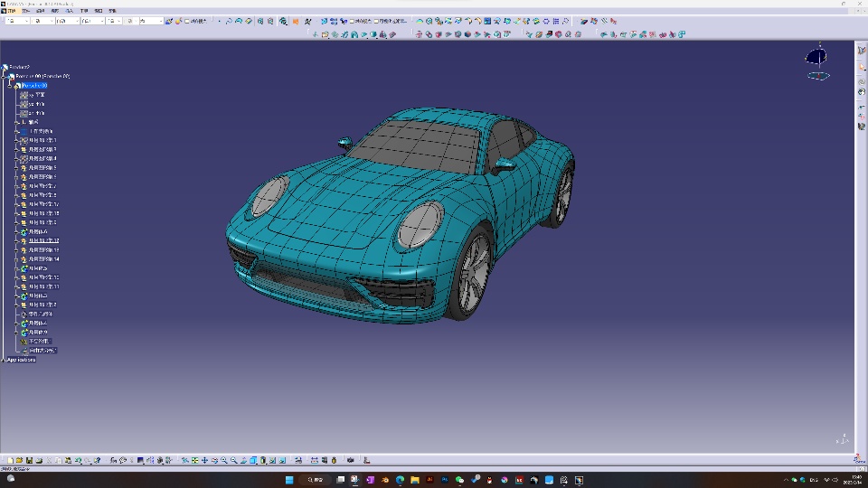Tick the checkbox right of the Painter icon

point(187,21)
